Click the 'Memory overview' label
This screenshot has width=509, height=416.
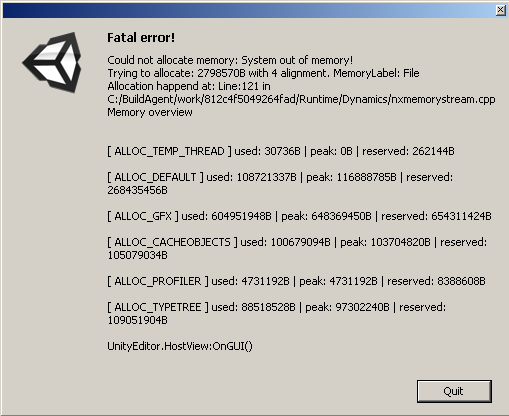click(150, 112)
